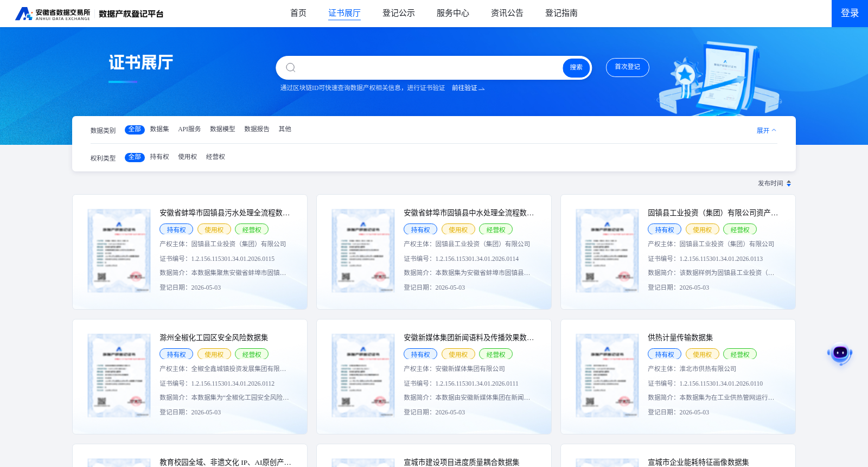
Task: Click the 搜索 button
Action: [x=576, y=67]
